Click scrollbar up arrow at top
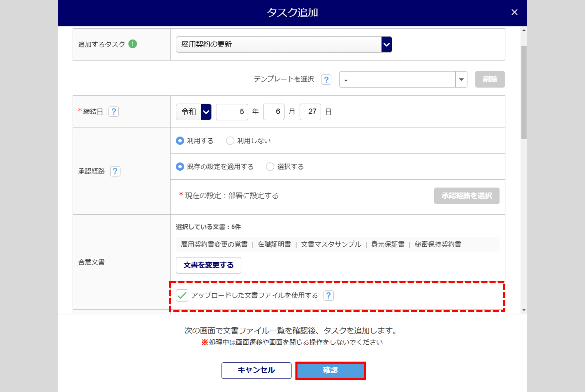This screenshot has height=392, width=585. click(524, 30)
